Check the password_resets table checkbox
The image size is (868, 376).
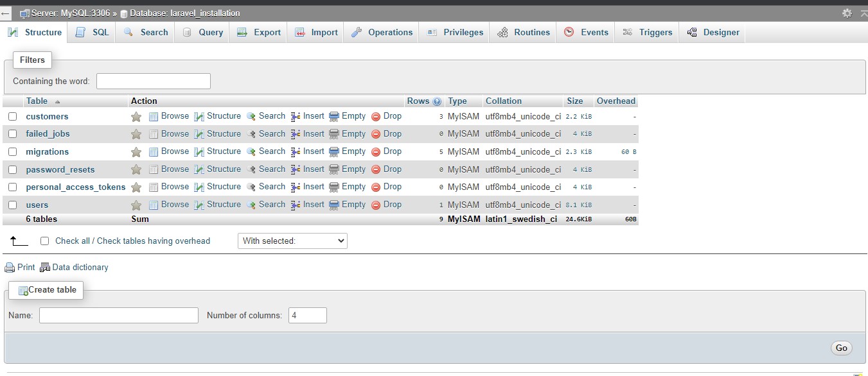pyautogui.click(x=12, y=169)
